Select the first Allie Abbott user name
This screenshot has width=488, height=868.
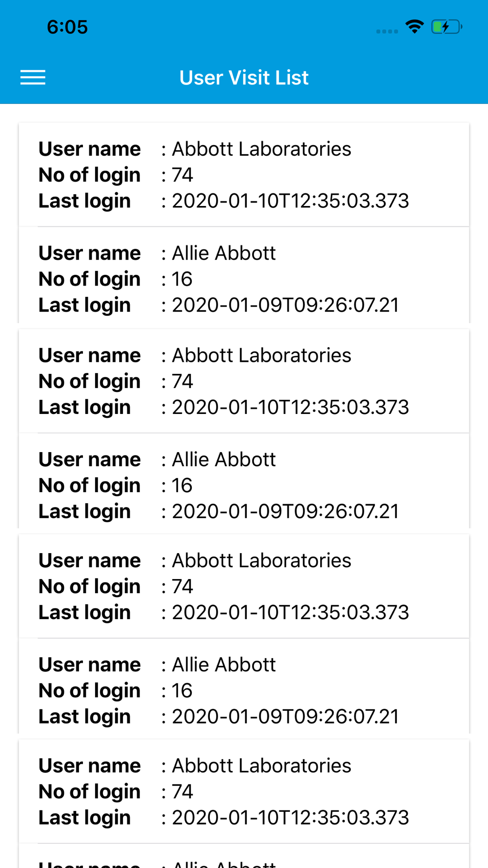[224, 253]
